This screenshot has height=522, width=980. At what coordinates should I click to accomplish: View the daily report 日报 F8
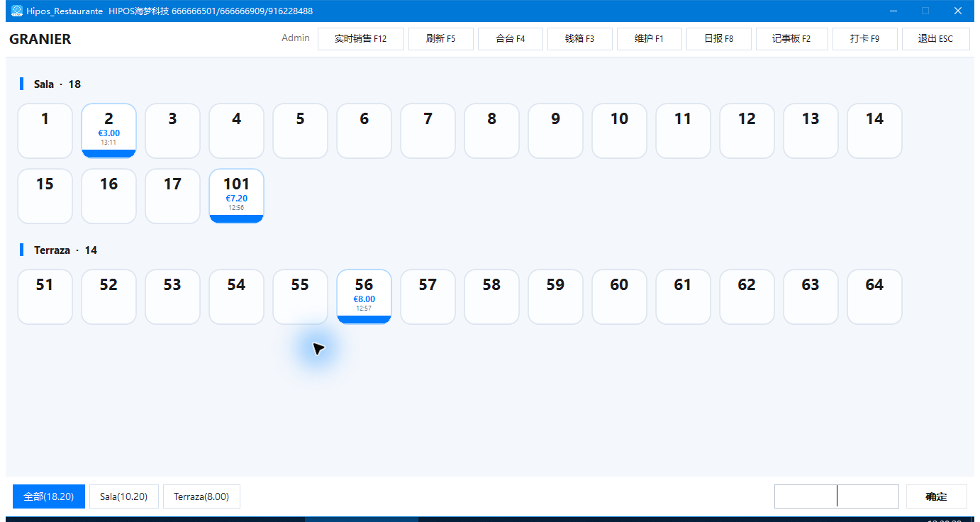(x=719, y=39)
